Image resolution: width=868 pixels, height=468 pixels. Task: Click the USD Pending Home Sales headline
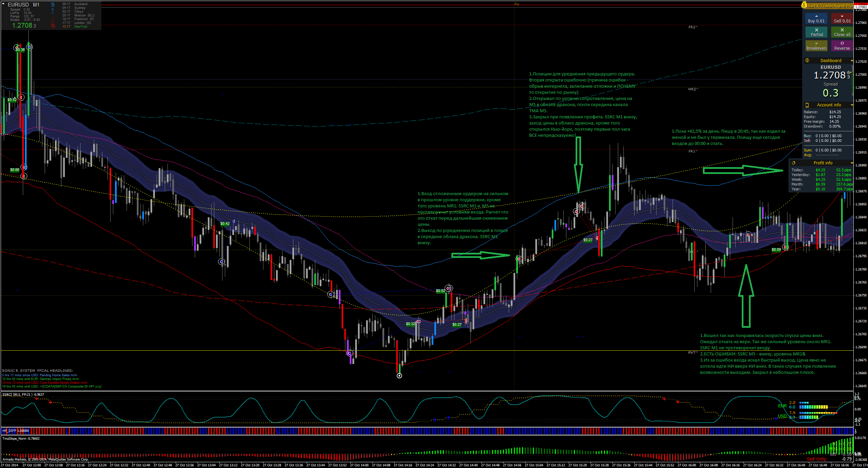(x=40, y=375)
